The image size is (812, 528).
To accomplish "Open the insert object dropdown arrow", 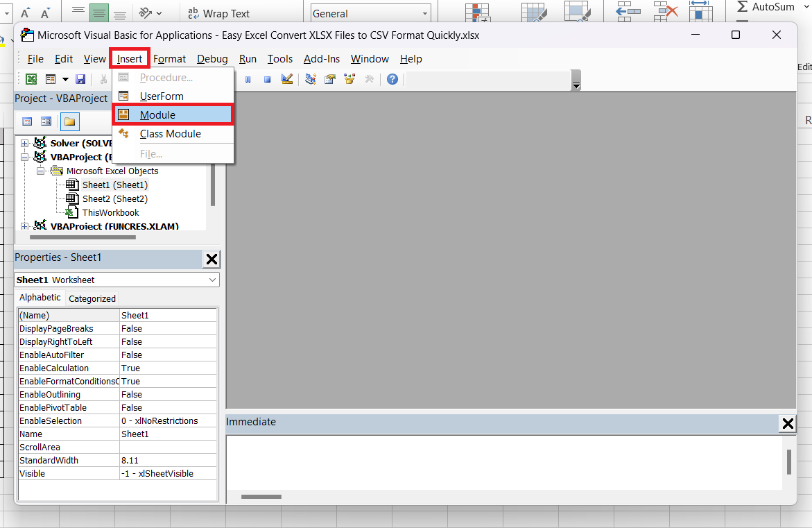I will point(65,79).
